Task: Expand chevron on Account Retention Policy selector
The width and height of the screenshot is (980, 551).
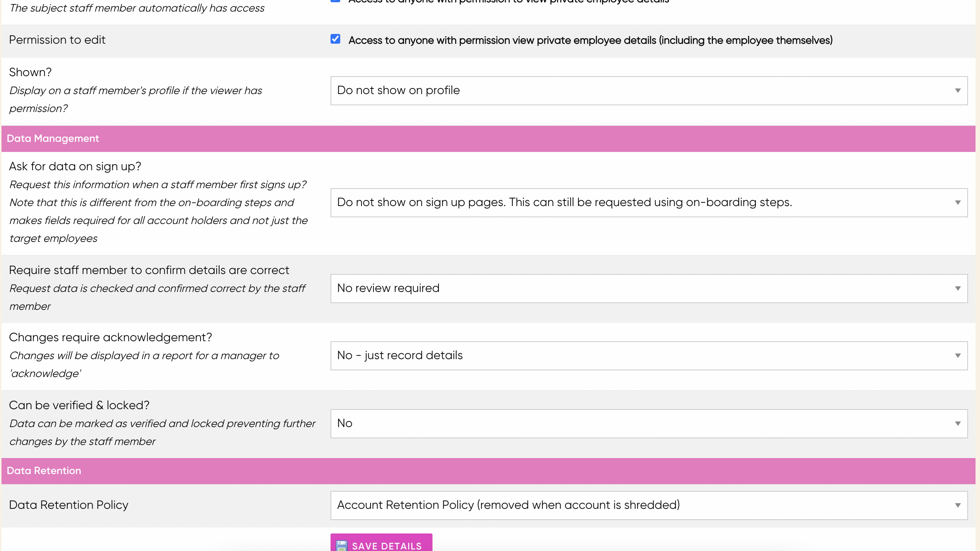Action: click(x=958, y=505)
